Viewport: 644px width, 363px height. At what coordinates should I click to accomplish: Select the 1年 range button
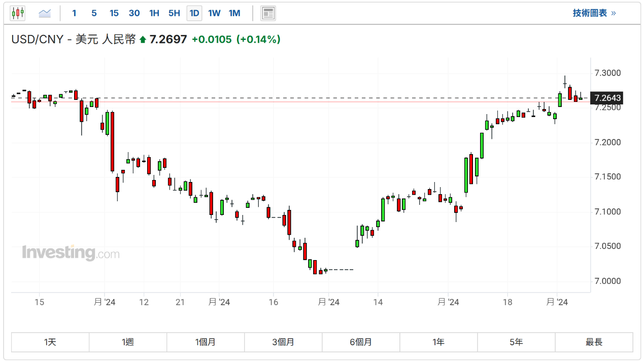[x=438, y=342]
